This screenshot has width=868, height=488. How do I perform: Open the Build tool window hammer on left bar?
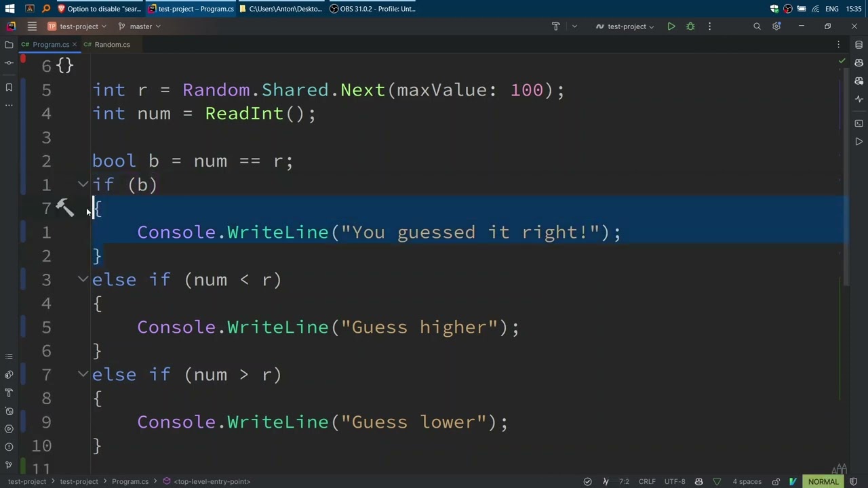coord(9,392)
